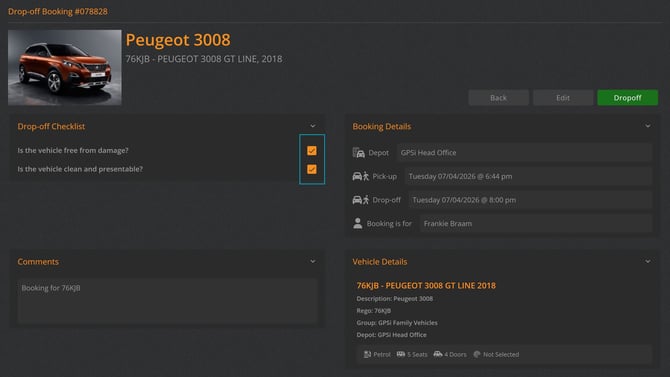Click the 'Peugeot 3008' title
Viewport: 670px width, 377px height.
[x=178, y=40]
